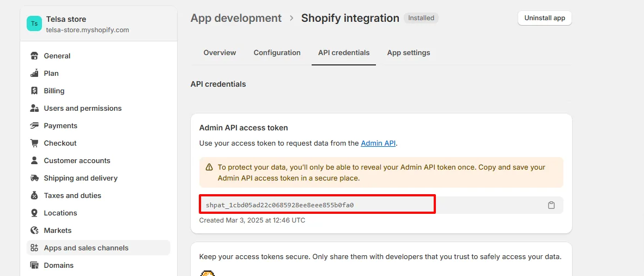The height and width of the screenshot is (276, 644).
Task: Click the Plan chart icon
Action: (34, 73)
